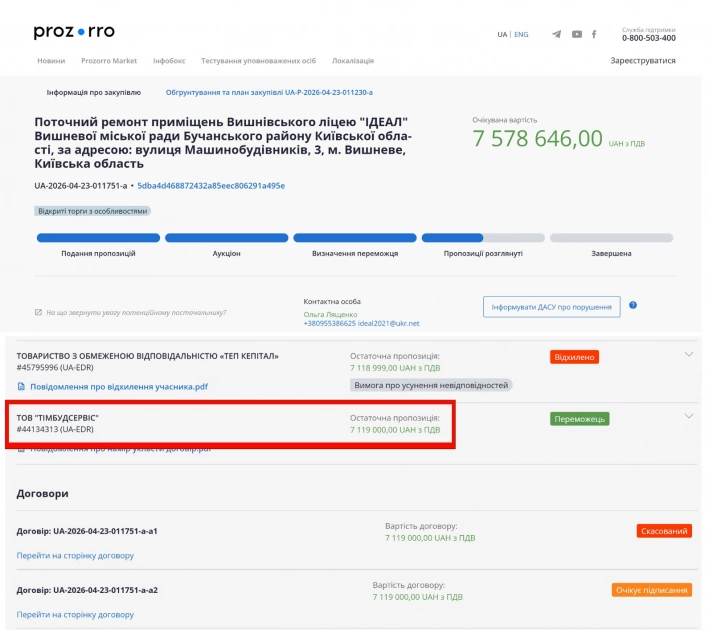Click the EDR code #45795996
The image size is (713, 630).
pos(55,368)
